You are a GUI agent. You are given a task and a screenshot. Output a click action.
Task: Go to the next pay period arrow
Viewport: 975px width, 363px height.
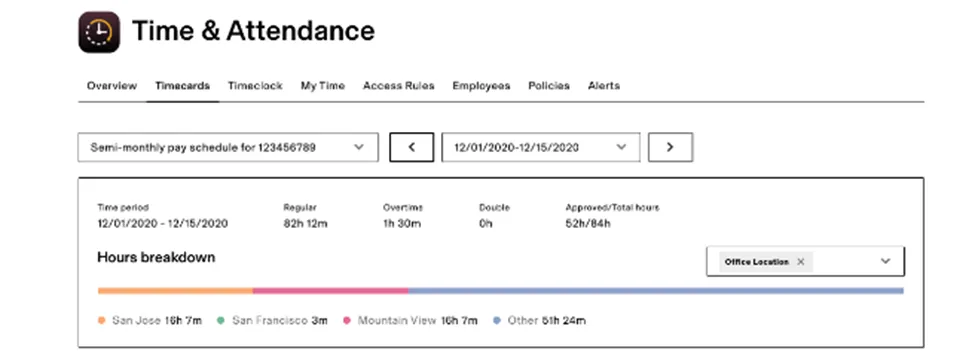[670, 147]
